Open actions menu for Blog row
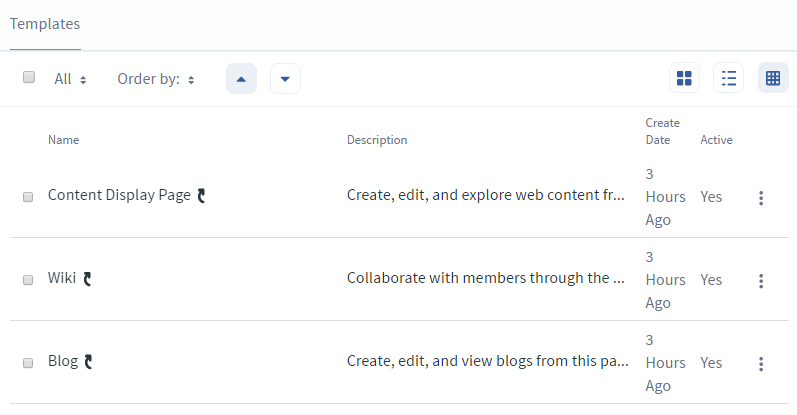This screenshot has height=415, width=797. [x=761, y=364]
